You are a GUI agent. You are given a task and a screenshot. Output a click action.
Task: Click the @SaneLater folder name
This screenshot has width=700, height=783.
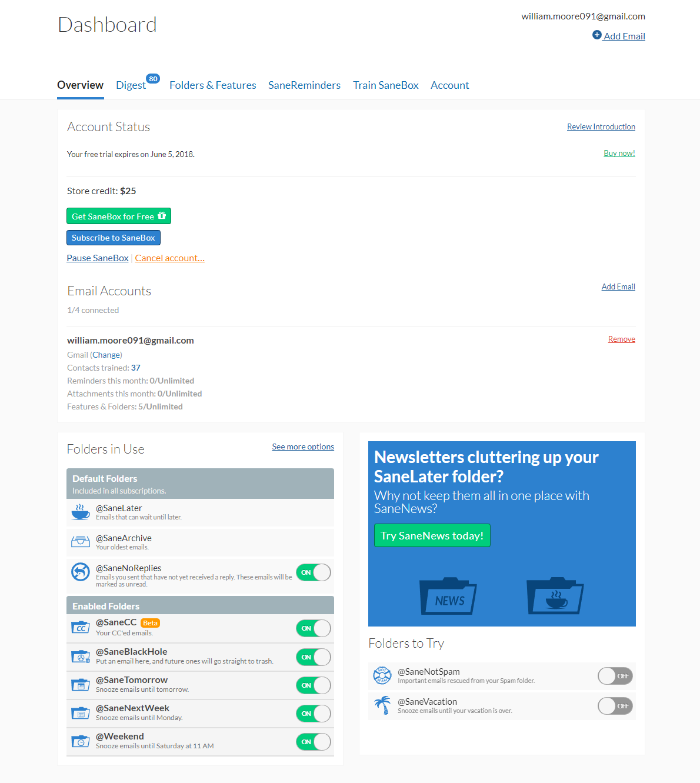coord(119,508)
